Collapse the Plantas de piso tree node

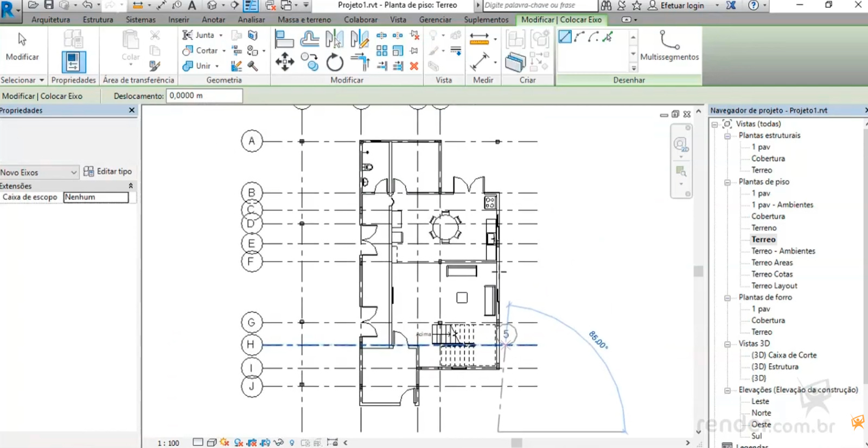[x=727, y=182]
